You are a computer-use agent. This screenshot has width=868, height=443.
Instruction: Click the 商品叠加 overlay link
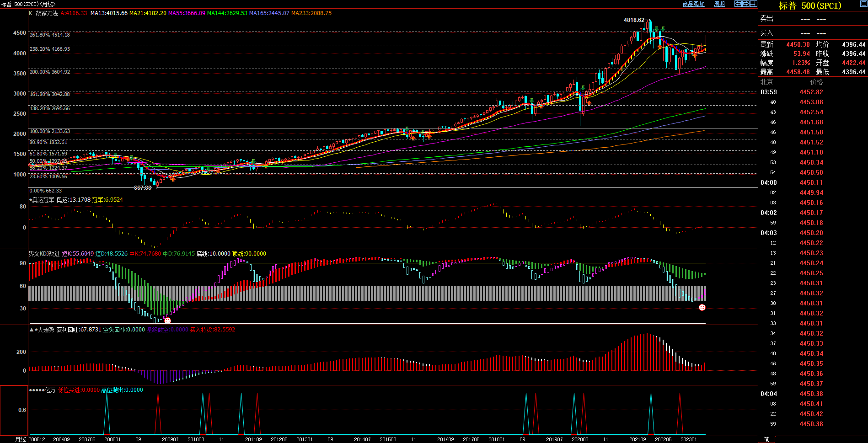click(x=693, y=4)
